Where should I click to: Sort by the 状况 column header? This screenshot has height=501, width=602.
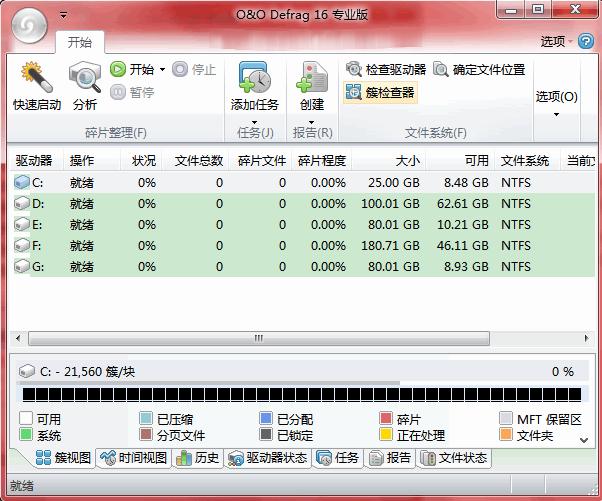[141, 160]
